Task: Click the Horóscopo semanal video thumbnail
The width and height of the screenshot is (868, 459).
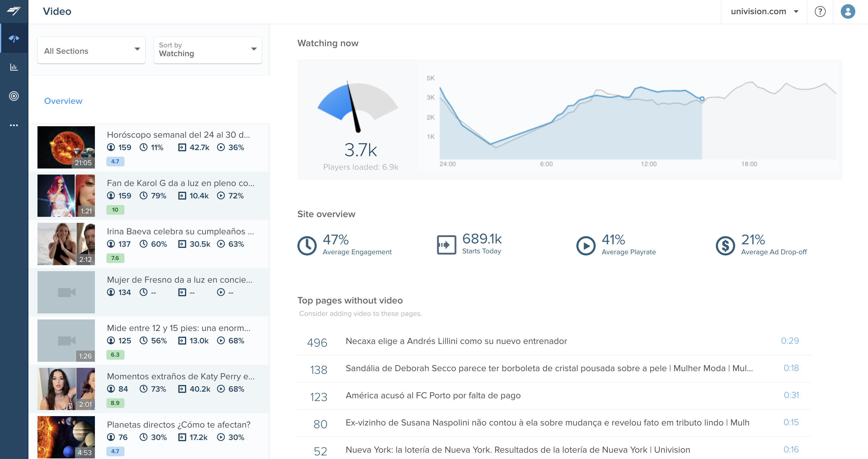Action: (x=66, y=147)
